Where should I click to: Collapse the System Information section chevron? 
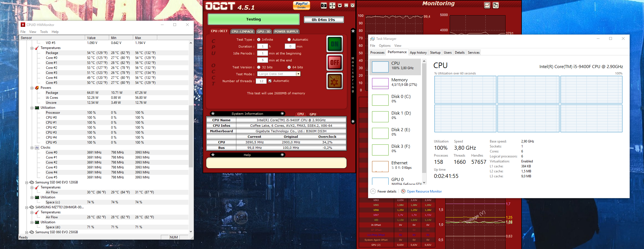(x=282, y=113)
